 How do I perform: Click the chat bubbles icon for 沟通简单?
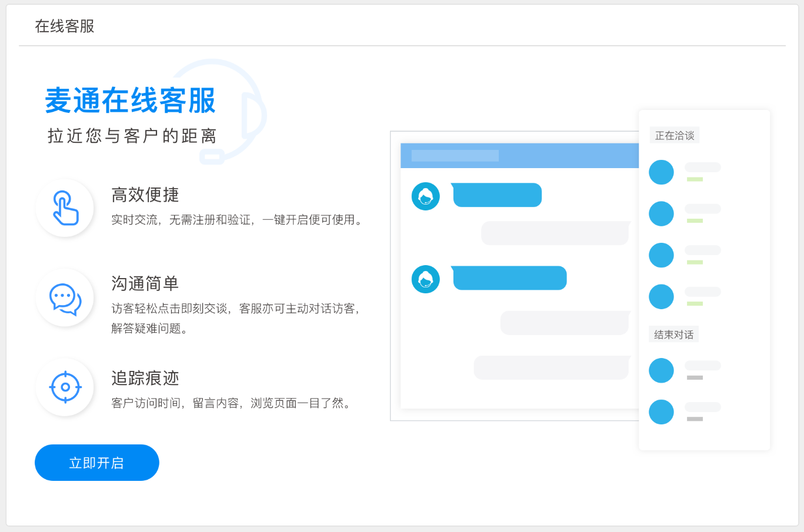65,299
